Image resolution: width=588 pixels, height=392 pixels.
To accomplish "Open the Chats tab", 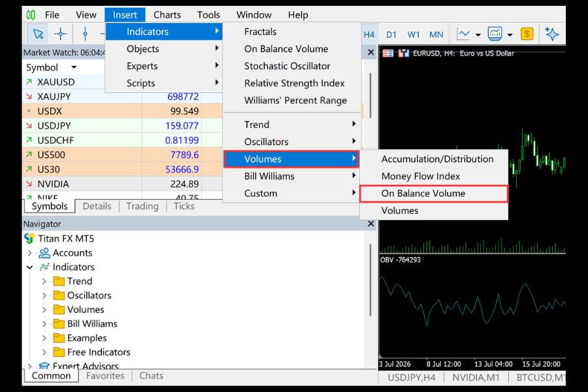I will 151,376.
